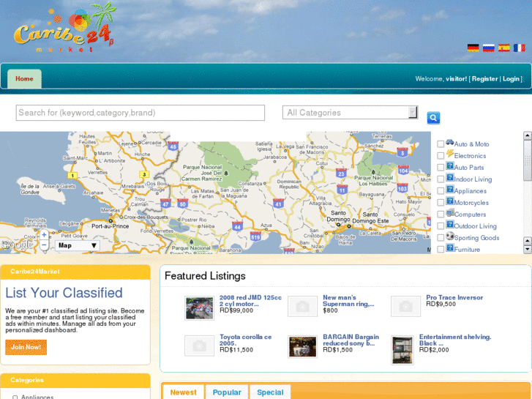Click the Furniture category icon
This screenshot has height=399, width=532.
click(450, 247)
